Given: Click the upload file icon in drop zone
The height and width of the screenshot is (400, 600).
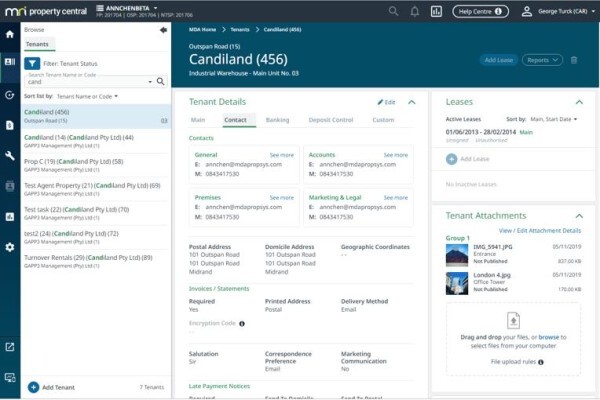Looking at the screenshot, I should click(x=513, y=320).
